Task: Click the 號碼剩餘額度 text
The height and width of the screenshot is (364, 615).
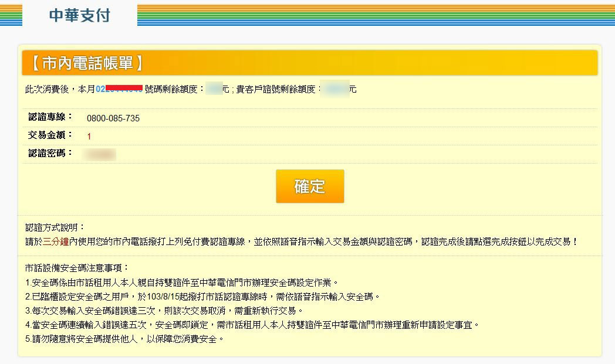Action: coord(174,89)
